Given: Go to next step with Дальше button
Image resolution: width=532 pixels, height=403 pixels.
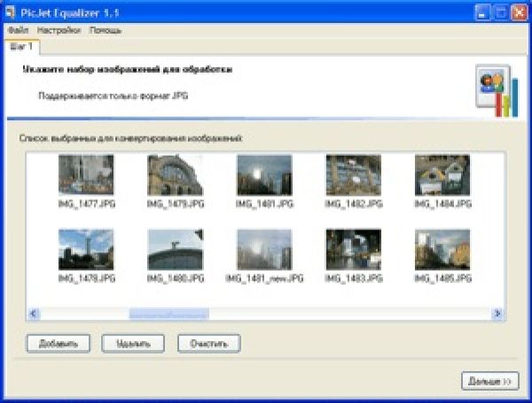Looking at the screenshot, I should click(x=490, y=381).
